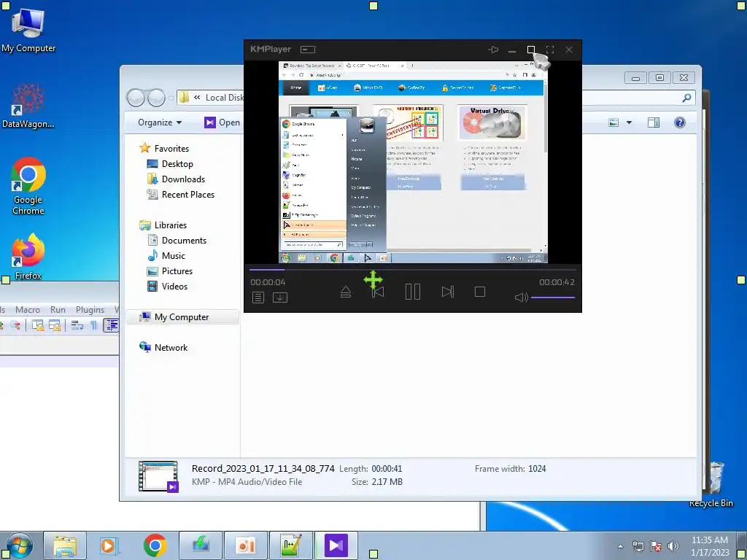Stop playback in KMPlayer

pyautogui.click(x=480, y=292)
